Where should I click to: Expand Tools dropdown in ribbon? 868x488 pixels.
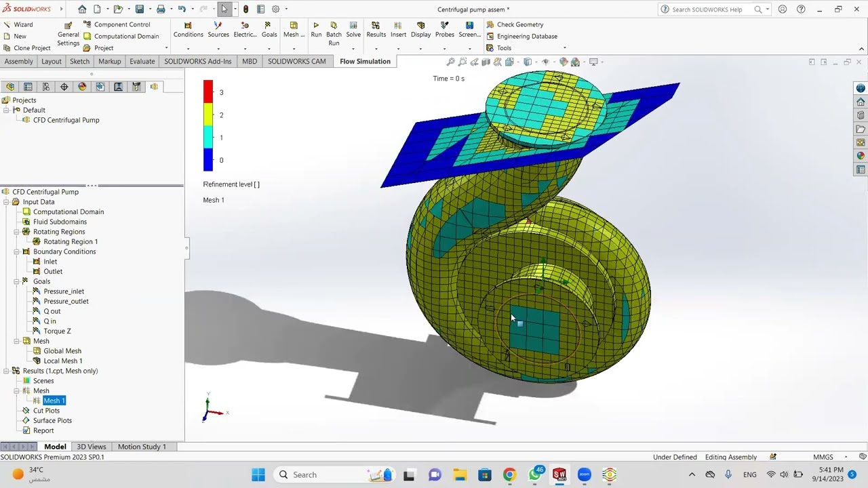(564, 48)
